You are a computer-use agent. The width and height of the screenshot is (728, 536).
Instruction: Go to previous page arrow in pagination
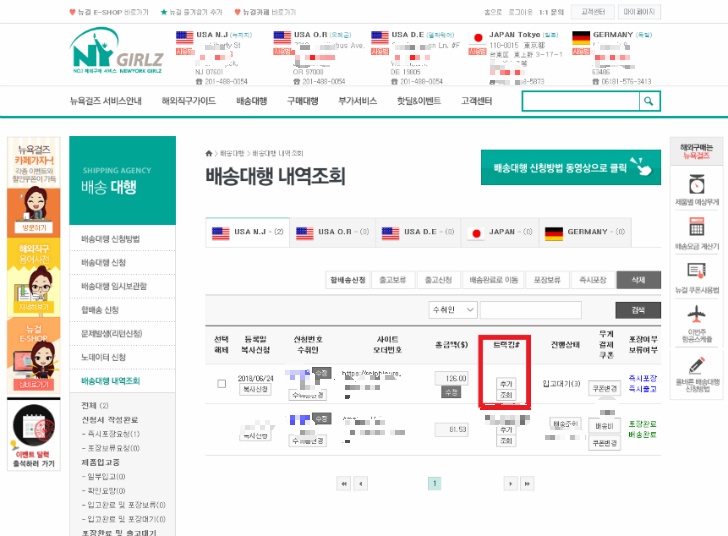click(361, 484)
